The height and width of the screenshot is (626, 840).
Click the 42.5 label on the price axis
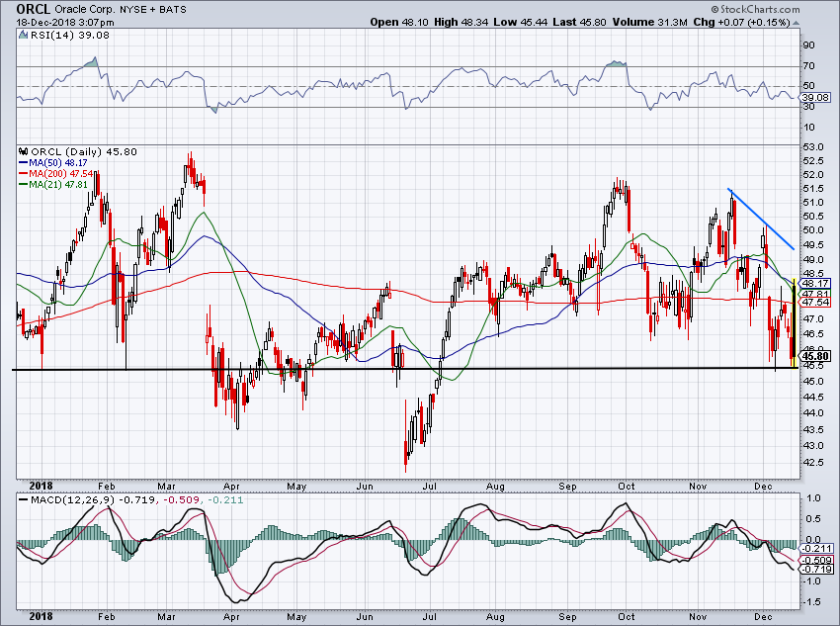[812, 462]
